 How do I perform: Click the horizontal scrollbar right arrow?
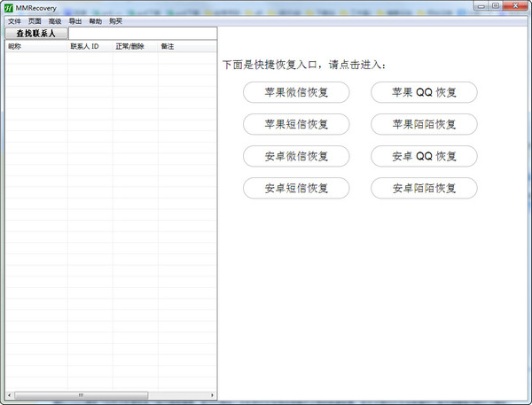coord(212,394)
